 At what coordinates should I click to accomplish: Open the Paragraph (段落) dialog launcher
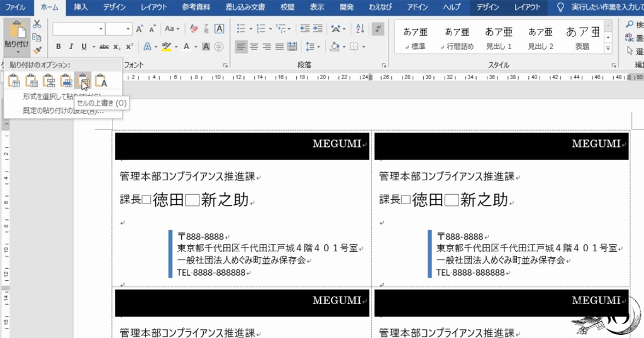coord(384,65)
